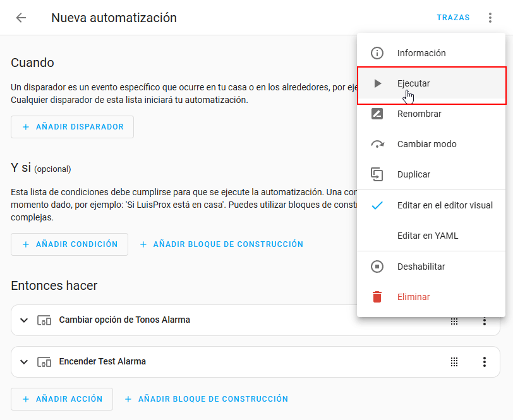Screen dimensions: 513x420
Task: Click the red Eliminar trash icon
Action: click(x=377, y=297)
